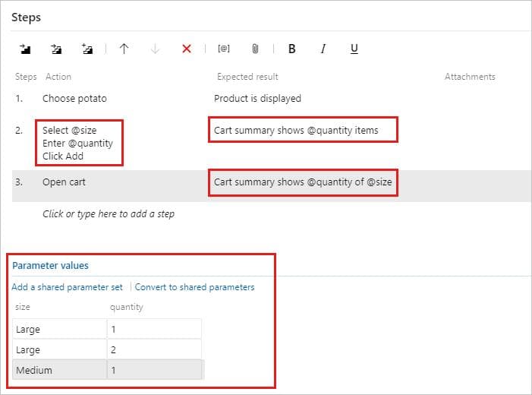
Task: Move the selected step up
Action: coord(124,49)
